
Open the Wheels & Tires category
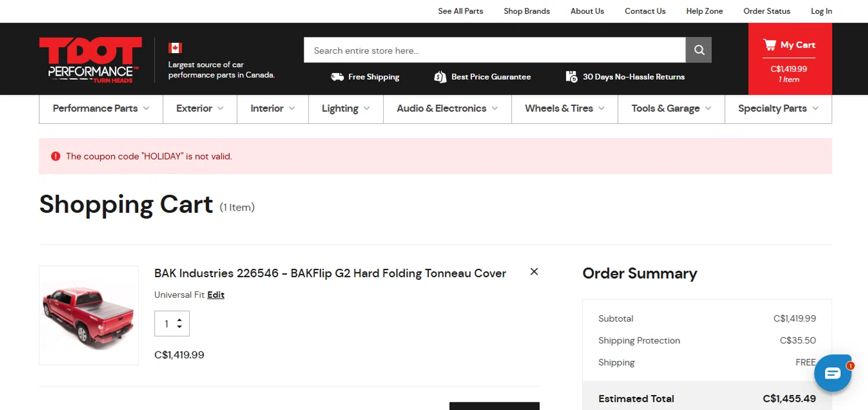[x=559, y=109]
